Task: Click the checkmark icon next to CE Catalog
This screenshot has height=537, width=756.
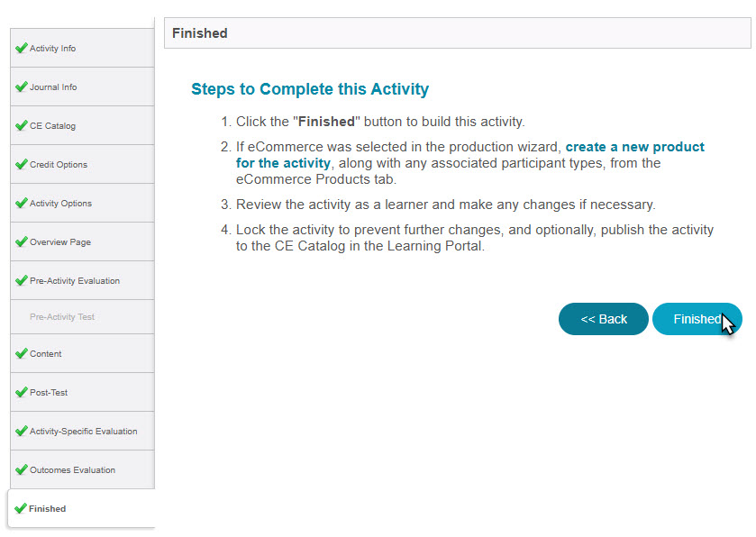Action: coord(22,125)
